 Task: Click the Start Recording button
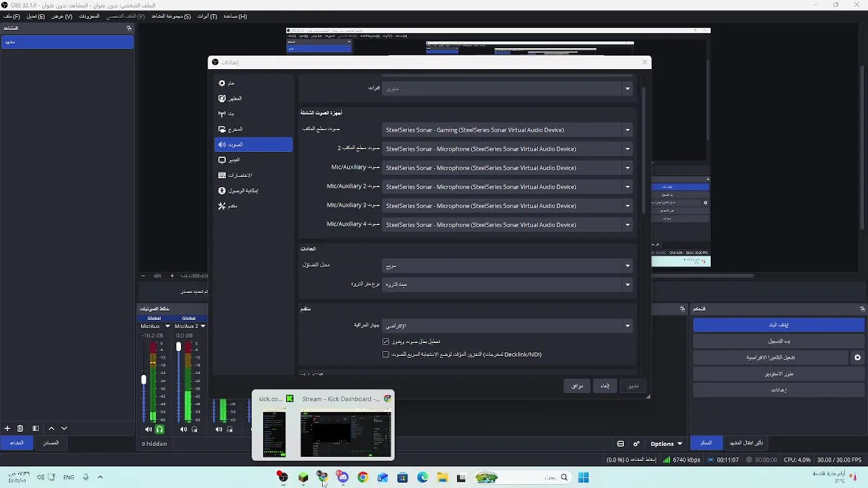click(778, 341)
